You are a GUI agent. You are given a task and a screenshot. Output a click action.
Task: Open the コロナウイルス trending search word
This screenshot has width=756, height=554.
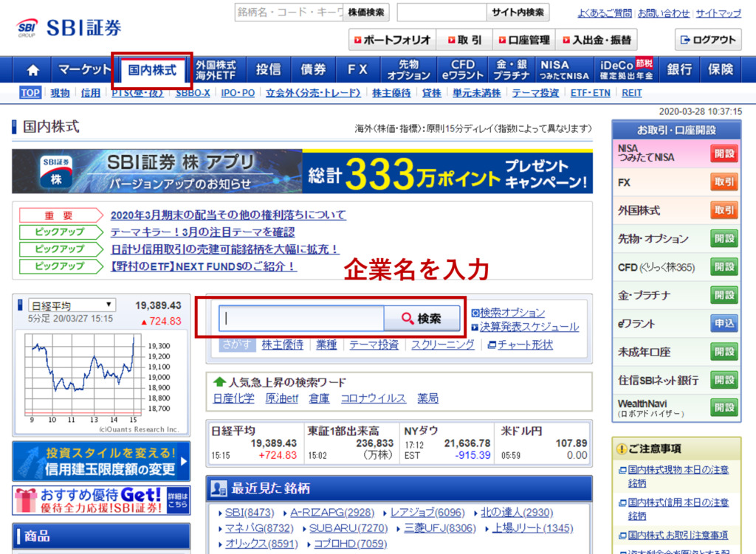coord(373,398)
